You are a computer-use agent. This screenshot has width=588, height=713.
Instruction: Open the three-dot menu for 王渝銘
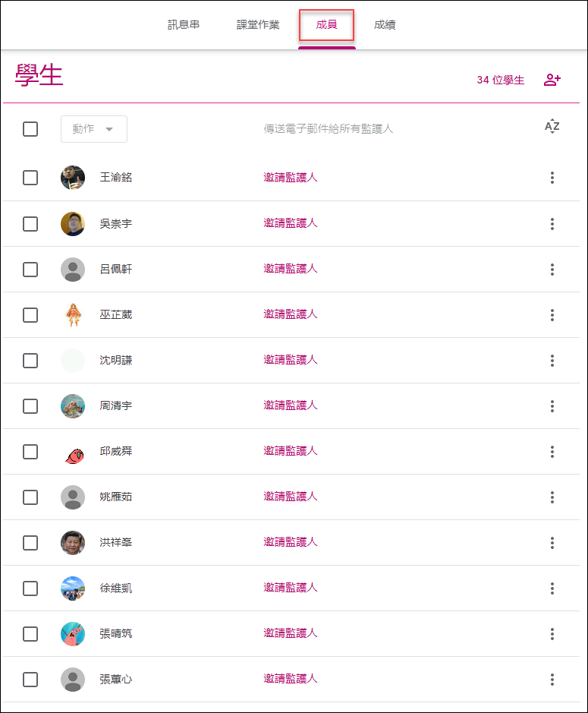click(552, 178)
